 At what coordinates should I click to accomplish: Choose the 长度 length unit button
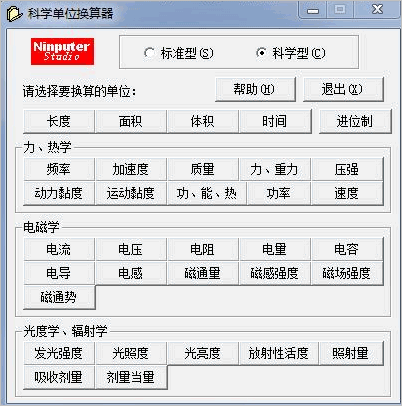[x=59, y=121]
